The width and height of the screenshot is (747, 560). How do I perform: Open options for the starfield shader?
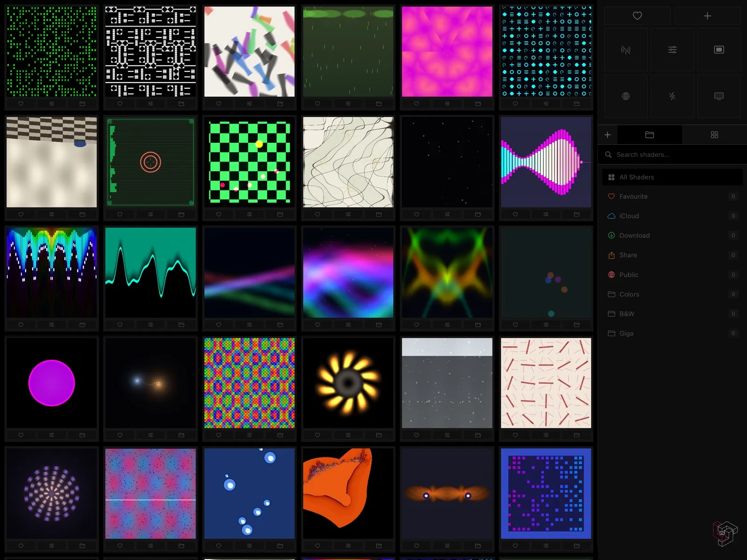(x=447, y=214)
